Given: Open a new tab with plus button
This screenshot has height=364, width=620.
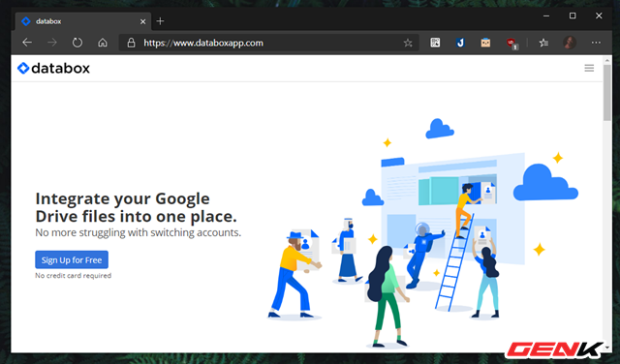Looking at the screenshot, I should point(160,21).
